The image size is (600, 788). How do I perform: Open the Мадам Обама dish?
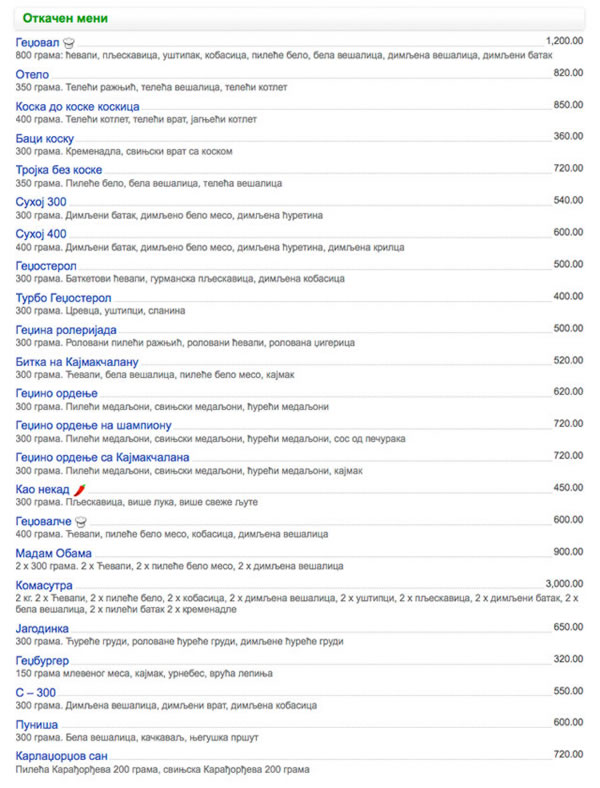coord(54,553)
